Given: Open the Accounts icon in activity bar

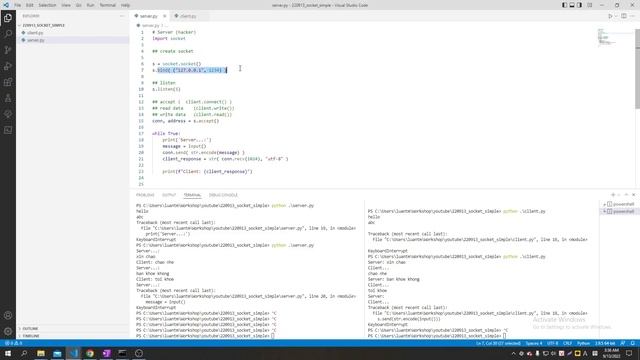Looking at the screenshot, I should pyautogui.click(x=8, y=316).
